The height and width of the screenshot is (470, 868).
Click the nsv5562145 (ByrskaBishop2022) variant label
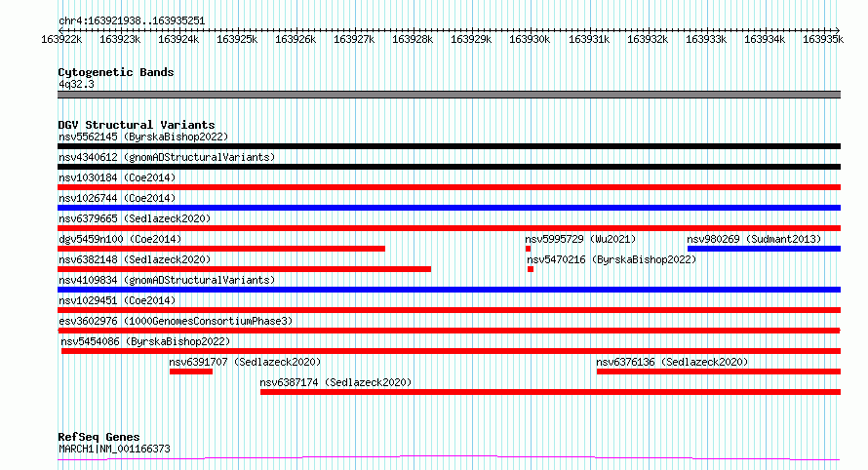(x=143, y=137)
